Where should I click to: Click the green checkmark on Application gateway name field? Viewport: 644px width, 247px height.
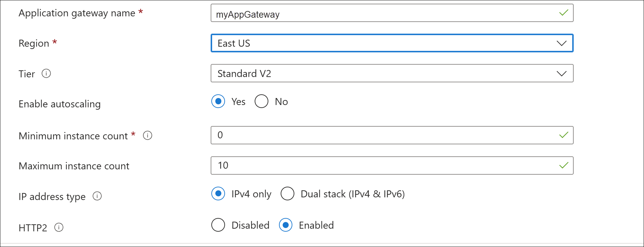pyautogui.click(x=563, y=13)
